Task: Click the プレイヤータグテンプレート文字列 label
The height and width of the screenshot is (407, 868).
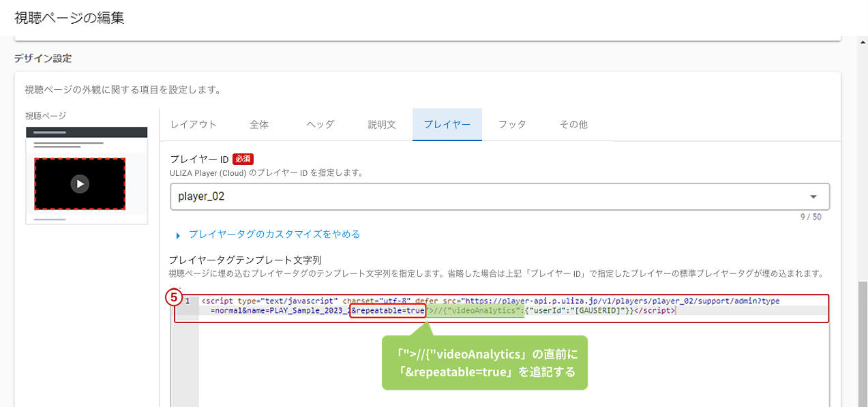Action: [x=245, y=260]
